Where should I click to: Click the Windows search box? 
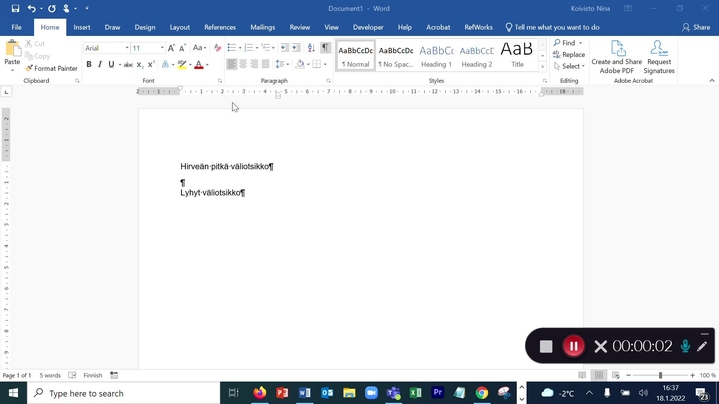(123, 393)
